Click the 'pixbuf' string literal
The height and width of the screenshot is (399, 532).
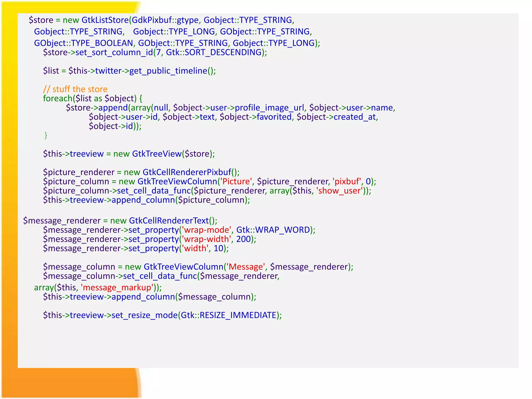pos(347,181)
